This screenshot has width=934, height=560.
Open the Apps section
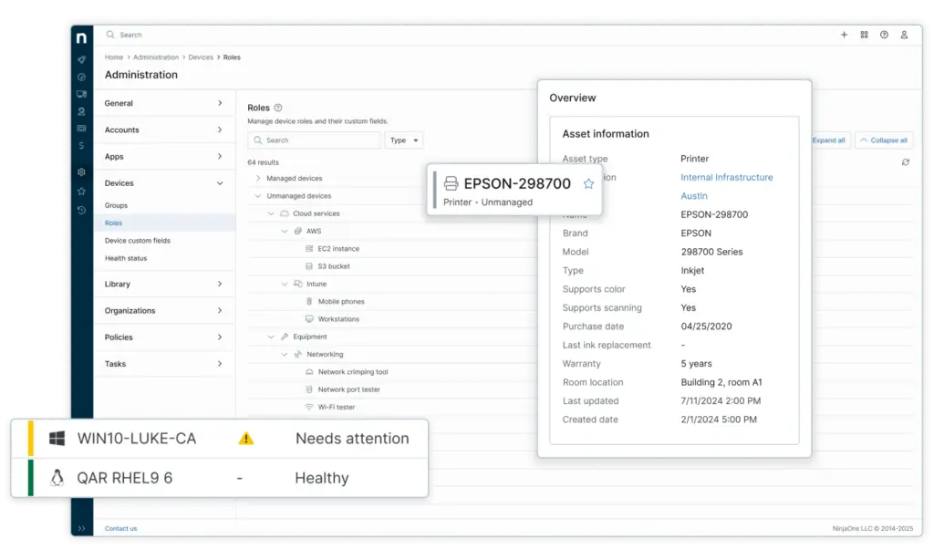164,157
